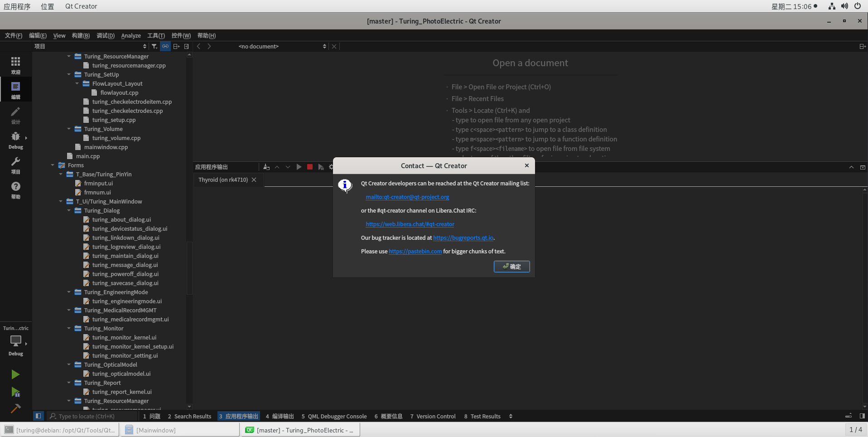Open the bugreports.qt.io link
The image size is (868, 437).
tap(463, 238)
